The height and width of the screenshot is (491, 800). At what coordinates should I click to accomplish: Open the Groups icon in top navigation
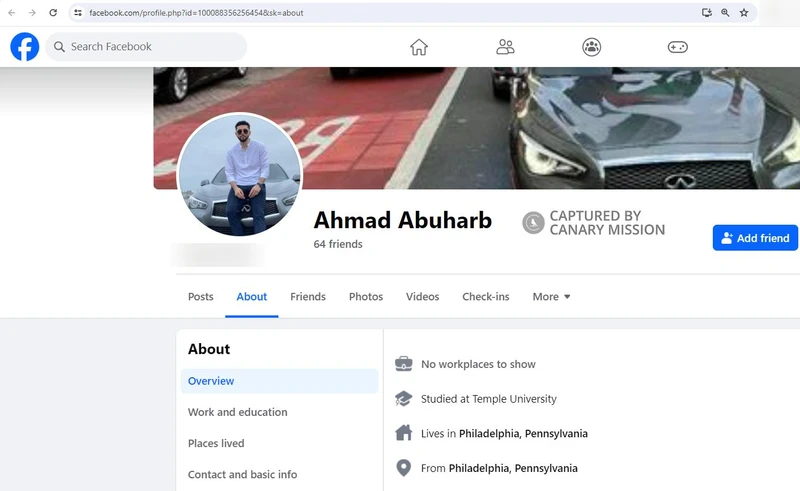coord(591,47)
